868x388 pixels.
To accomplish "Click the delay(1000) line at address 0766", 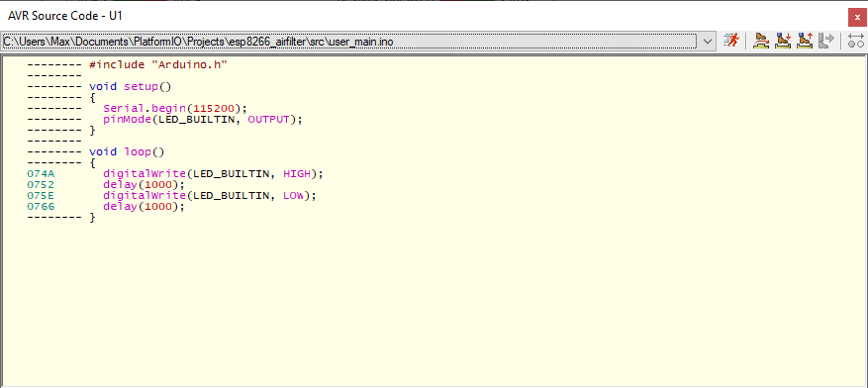I will [x=144, y=207].
